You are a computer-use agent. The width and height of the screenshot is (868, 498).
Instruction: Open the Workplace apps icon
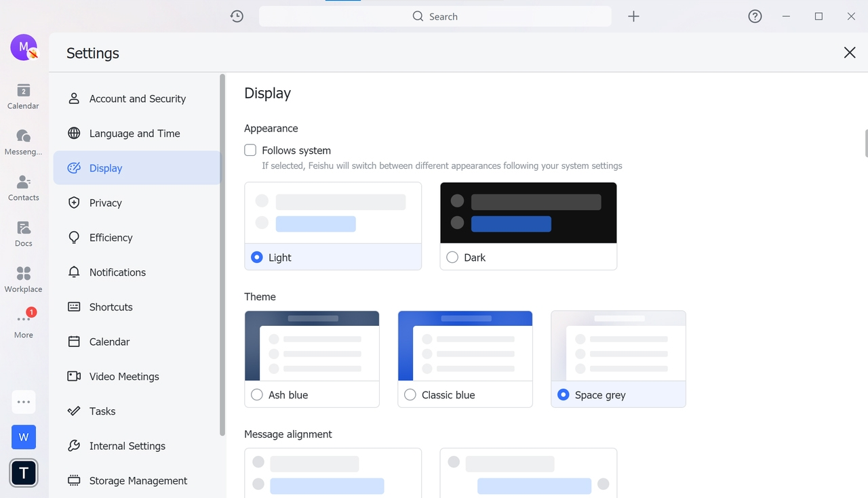[x=23, y=279]
